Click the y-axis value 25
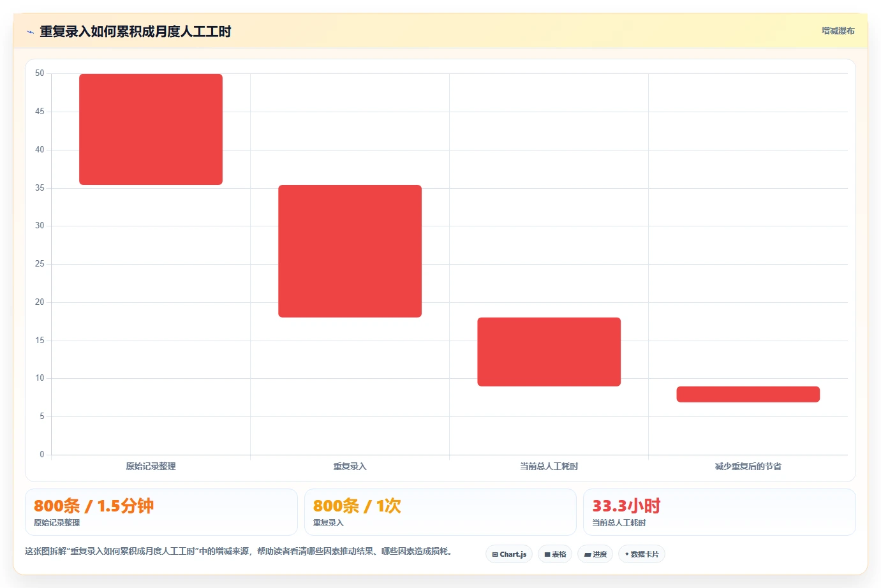 40,264
